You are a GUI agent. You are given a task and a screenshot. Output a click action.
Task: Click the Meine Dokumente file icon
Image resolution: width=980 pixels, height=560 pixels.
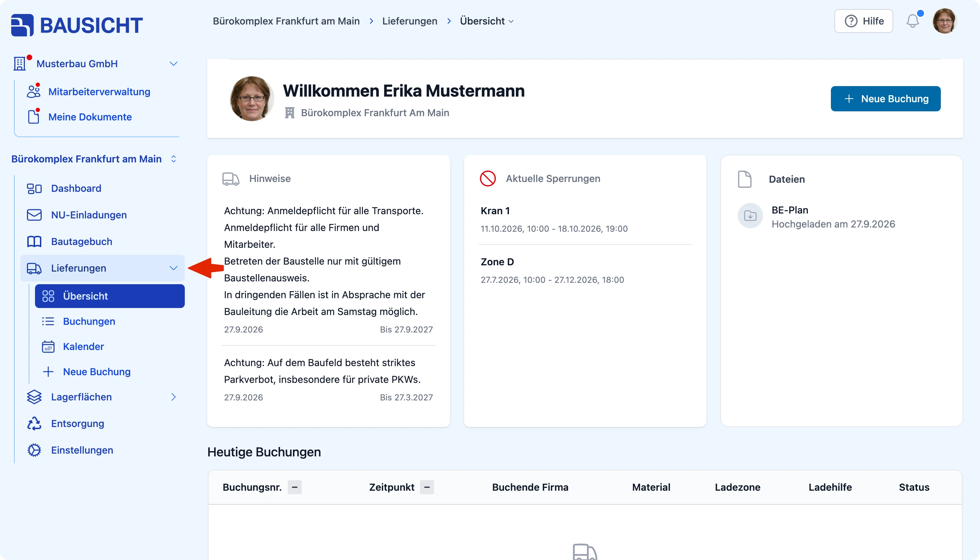(x=34, y=117)
